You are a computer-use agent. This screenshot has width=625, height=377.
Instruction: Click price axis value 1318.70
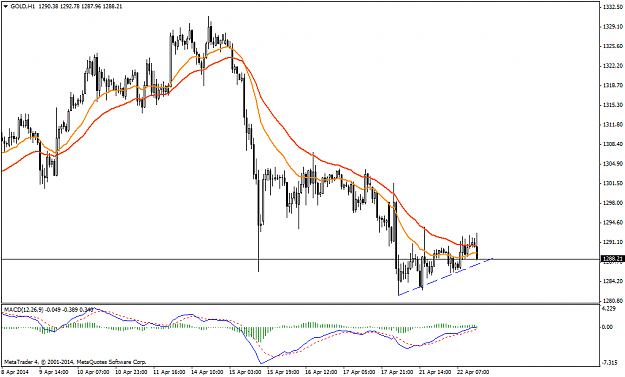point(613,85)
